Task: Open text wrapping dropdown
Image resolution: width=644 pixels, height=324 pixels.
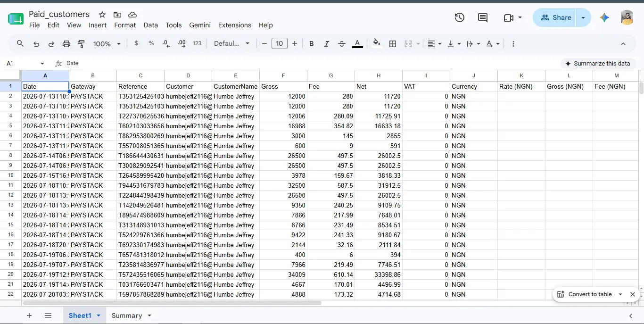Action: (473, 44)
